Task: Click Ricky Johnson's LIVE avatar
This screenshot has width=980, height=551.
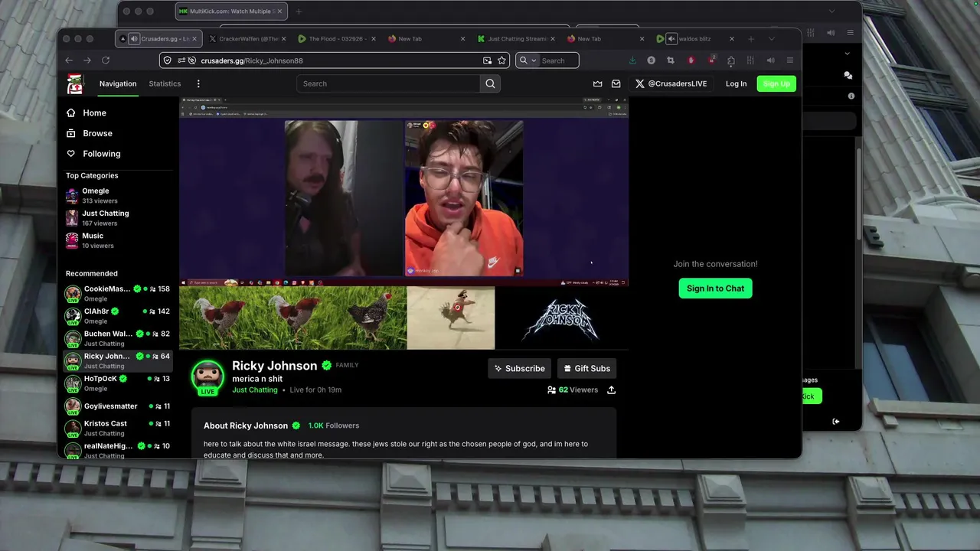Action: (207, 377)
